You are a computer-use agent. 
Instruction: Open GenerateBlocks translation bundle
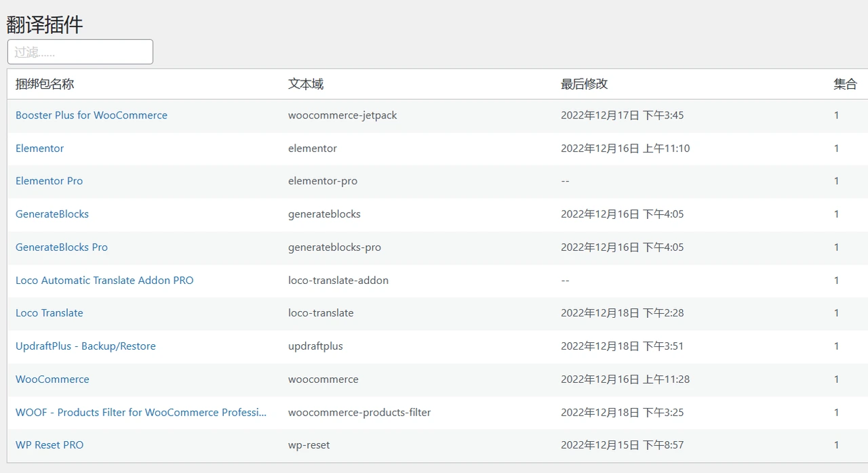pyautogui.click(x=52, y=214)
